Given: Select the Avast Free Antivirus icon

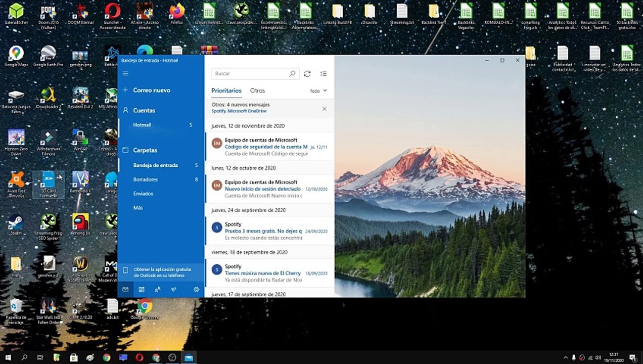Looking at the screenshot, I should coord(16,185).
